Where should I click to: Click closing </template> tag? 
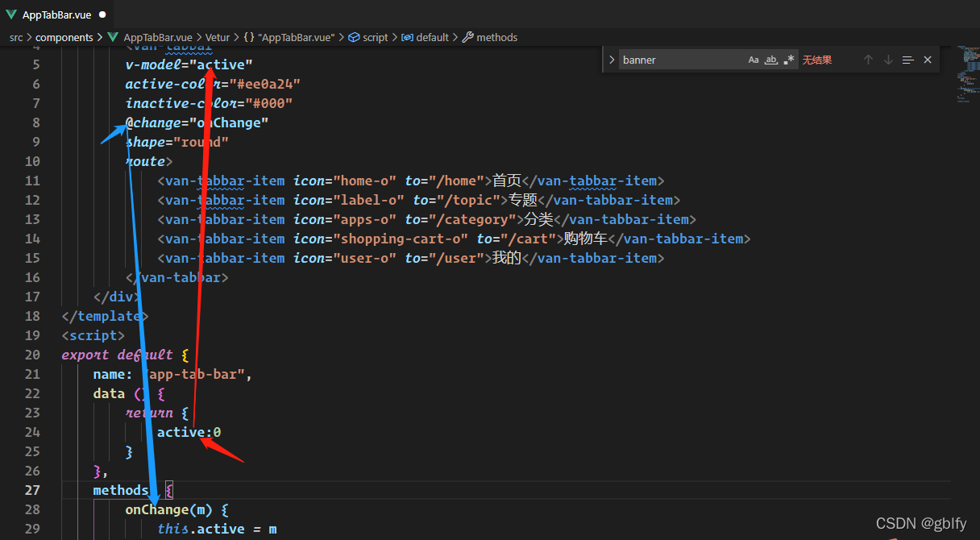pyautogui.click(x=105, y=316)
